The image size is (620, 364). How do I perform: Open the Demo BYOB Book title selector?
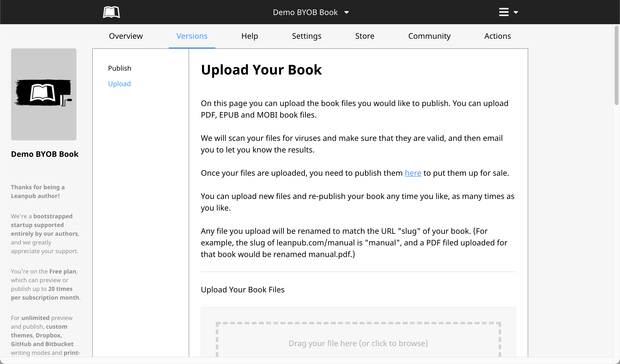point(305,12)
